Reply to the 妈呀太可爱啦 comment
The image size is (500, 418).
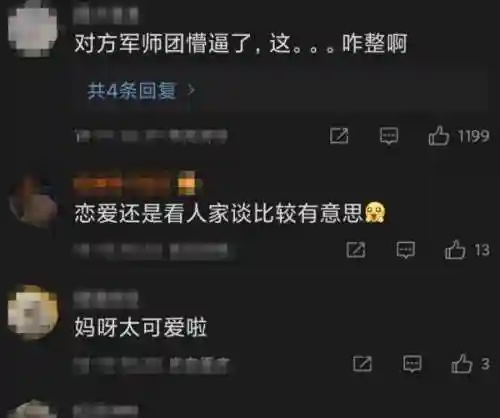[412, 364]
